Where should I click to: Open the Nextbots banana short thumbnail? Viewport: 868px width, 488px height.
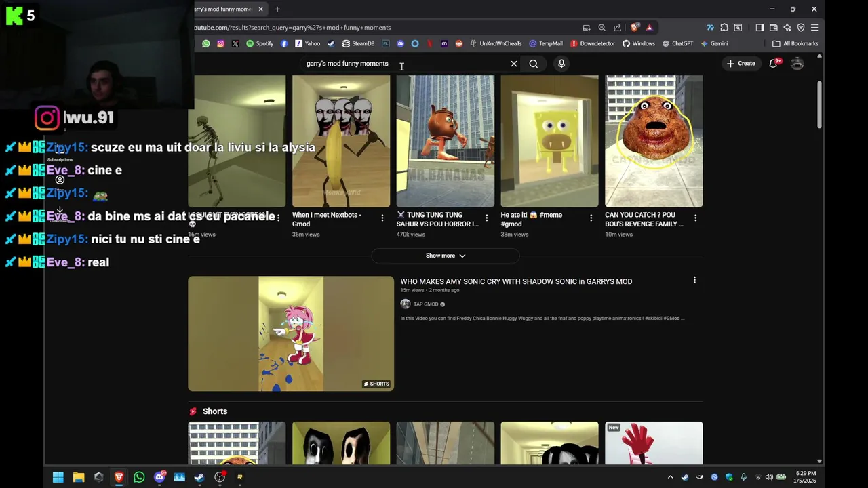click(341, 141)
